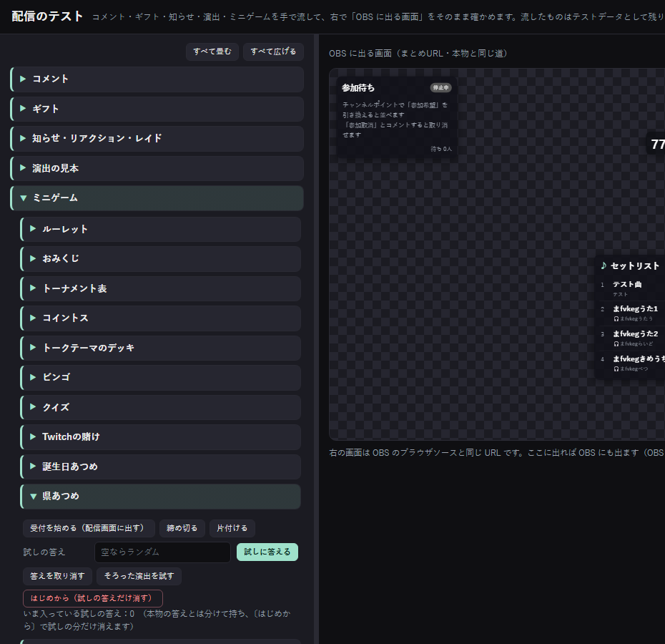Click the 答えを取り消す button
This screenshot has width=665, height=644.
[x=58, y=576]
